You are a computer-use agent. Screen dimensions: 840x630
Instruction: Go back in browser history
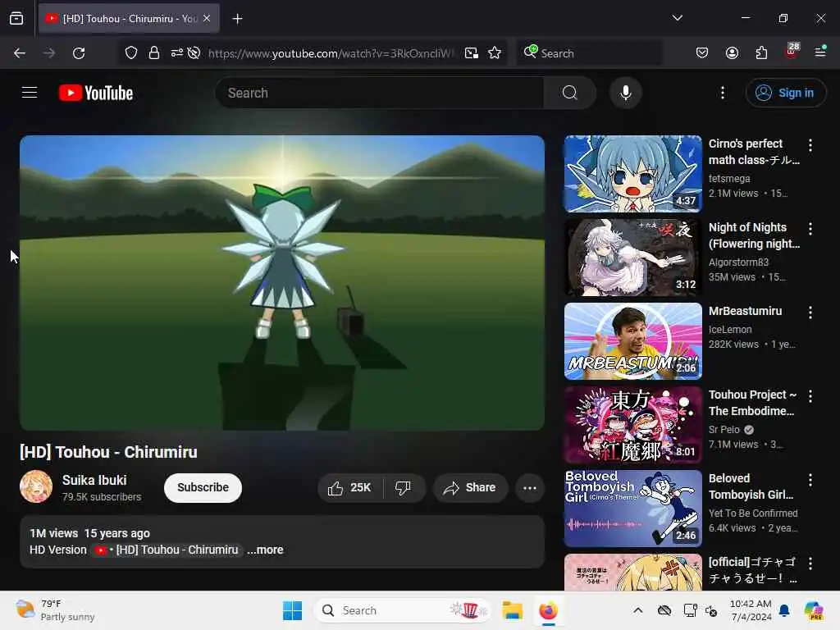click(x=20, y=53)
